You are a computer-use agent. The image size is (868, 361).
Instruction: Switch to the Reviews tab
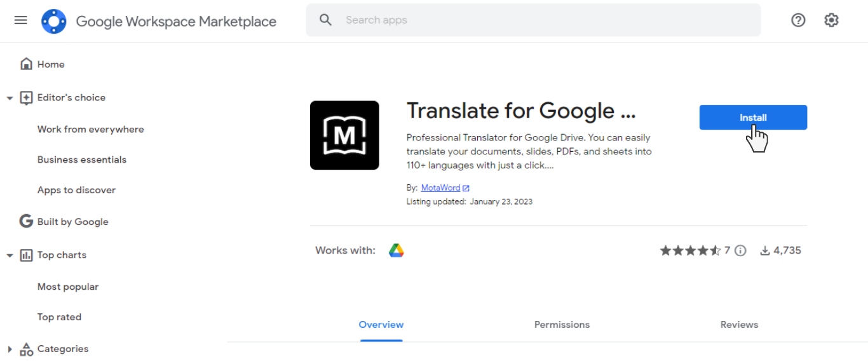(739, 325)
